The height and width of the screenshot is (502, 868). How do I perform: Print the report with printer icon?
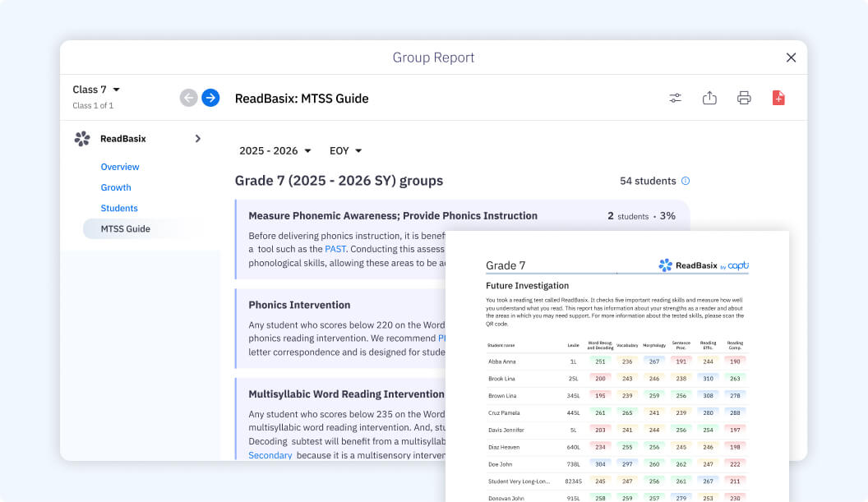pyautogui.click(x=744, y=98)
